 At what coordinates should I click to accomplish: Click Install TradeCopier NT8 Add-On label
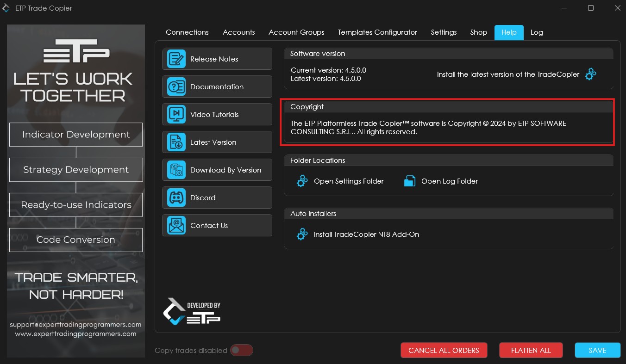click(366, 234)
